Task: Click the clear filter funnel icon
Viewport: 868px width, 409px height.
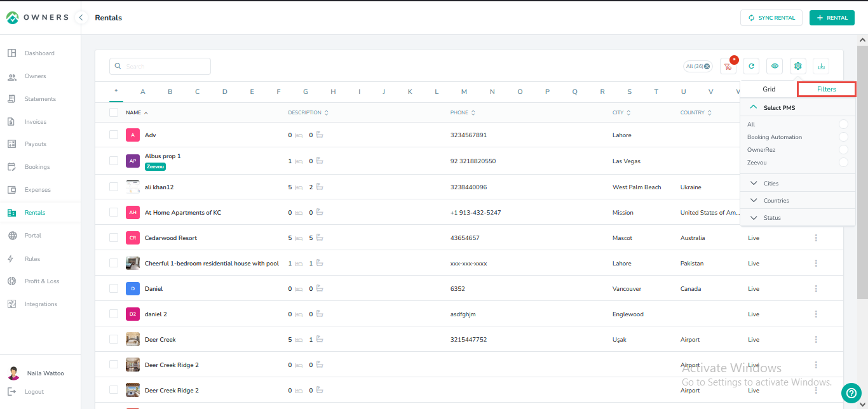Action: pyautogui.click(x=728, y=66)
